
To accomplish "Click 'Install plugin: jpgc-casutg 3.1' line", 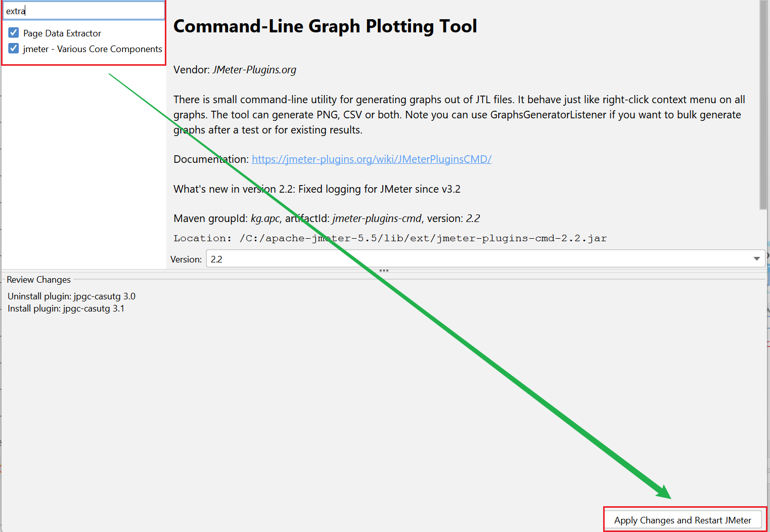I will point(66,308).
